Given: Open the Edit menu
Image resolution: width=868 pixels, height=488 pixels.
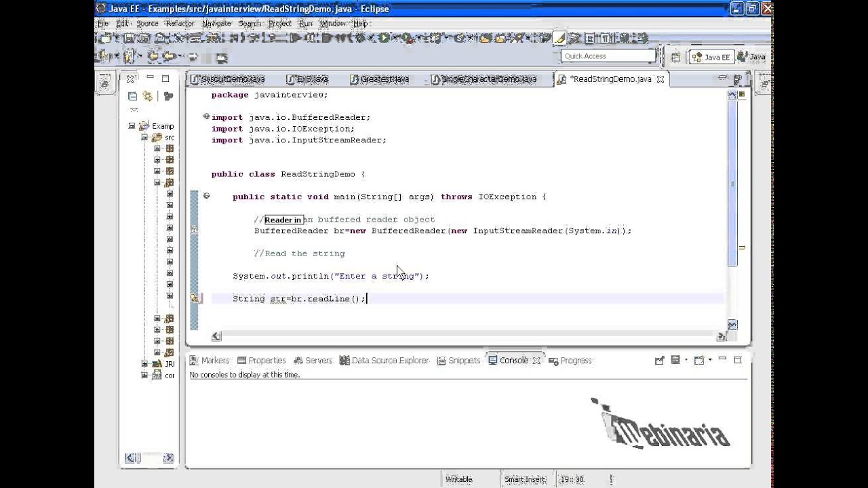Looking at the screenshot, I should point(122,23).
